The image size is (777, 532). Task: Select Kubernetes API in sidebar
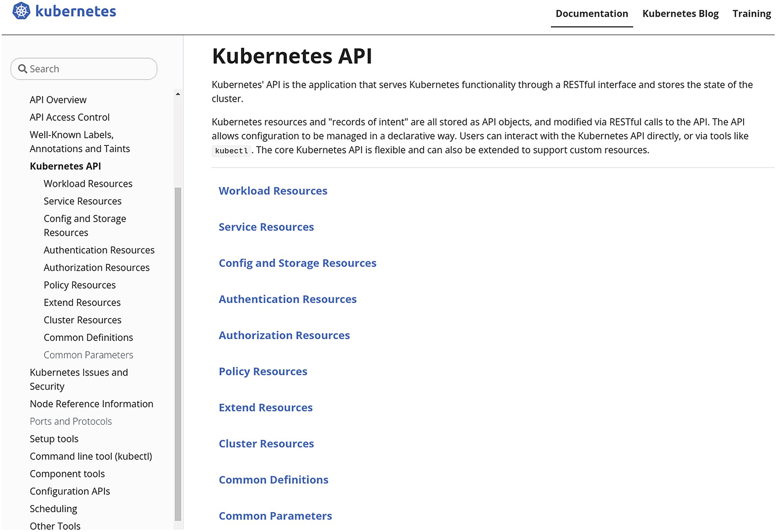(x=65, y=166)
